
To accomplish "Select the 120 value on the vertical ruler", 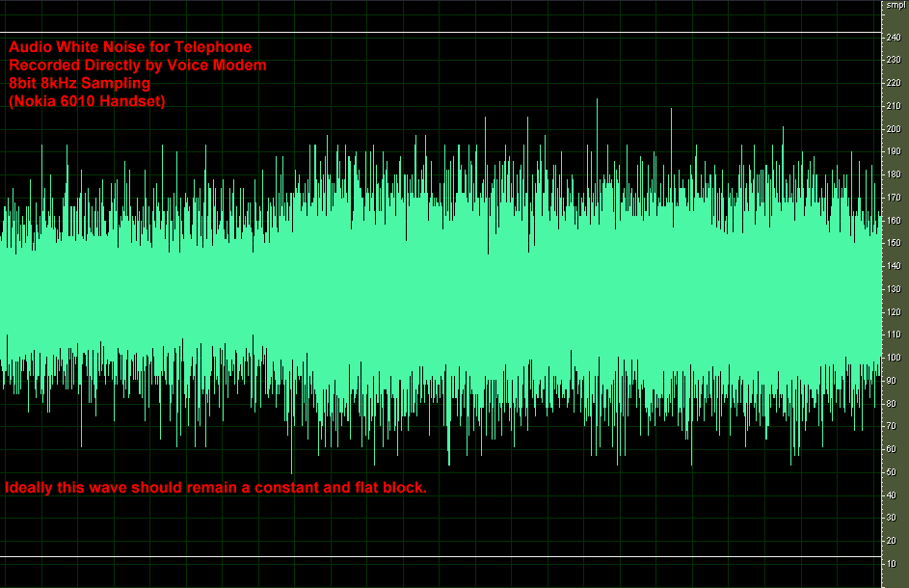I will pyautogui.click(x=894, y=312).
